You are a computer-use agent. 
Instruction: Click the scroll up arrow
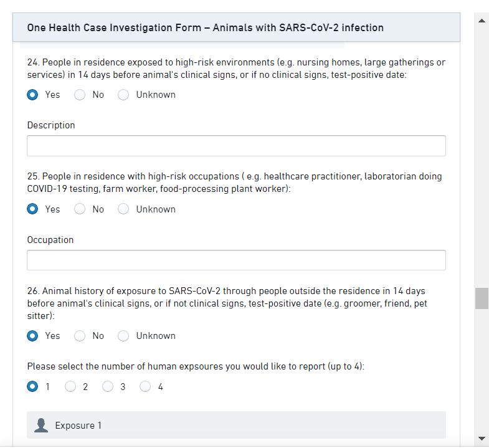(482, 21)
